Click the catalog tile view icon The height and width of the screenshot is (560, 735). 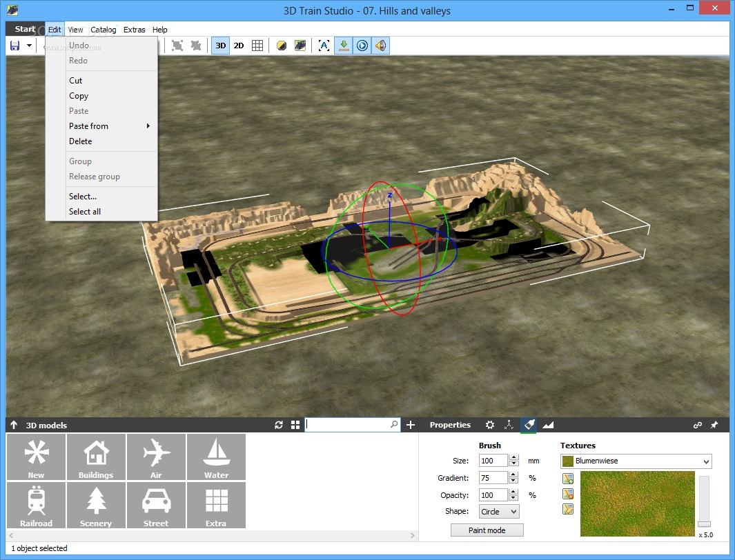coord(295,425)
